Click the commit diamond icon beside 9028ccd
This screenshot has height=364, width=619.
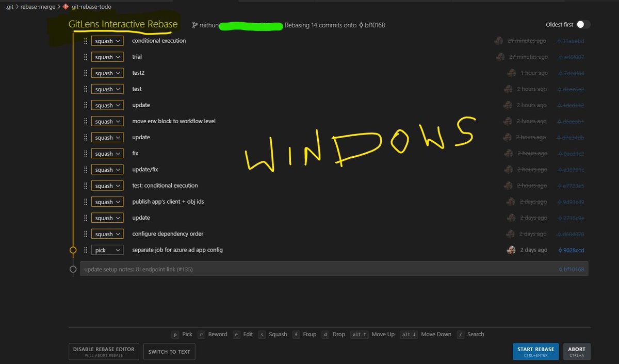[x=560, y=250]
